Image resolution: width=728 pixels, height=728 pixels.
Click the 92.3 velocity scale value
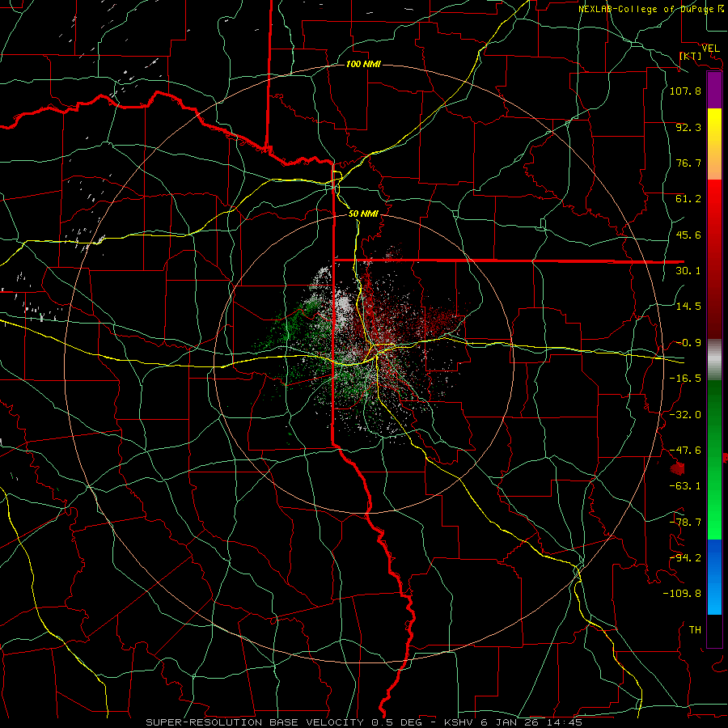click(688, 127)
